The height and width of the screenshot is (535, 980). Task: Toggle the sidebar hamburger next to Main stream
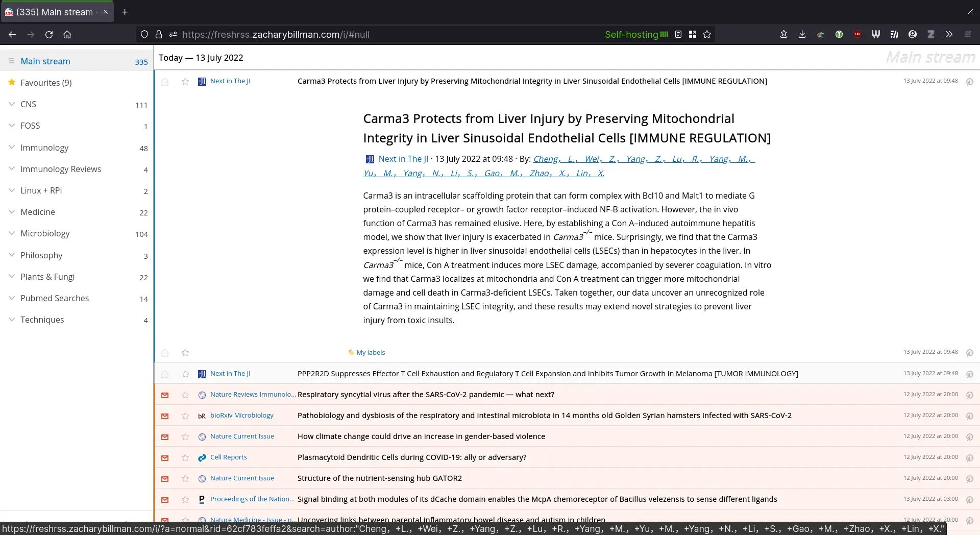[11, 61]
